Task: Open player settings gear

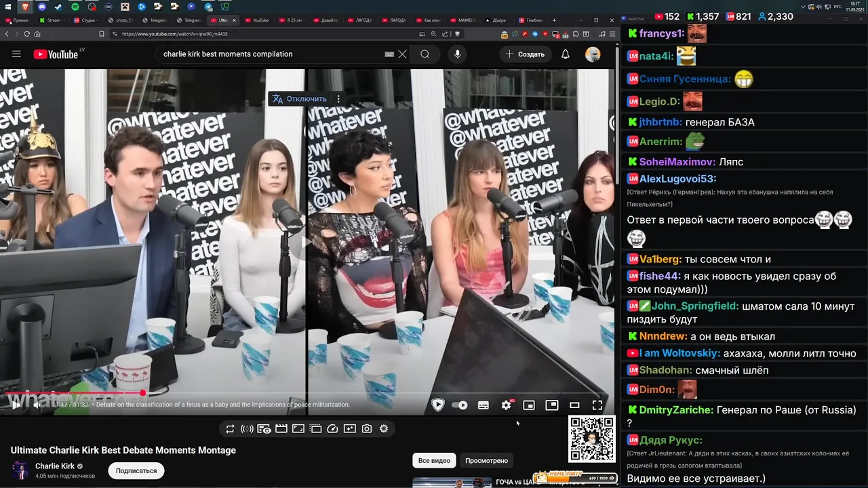Action: click(507, 405)
